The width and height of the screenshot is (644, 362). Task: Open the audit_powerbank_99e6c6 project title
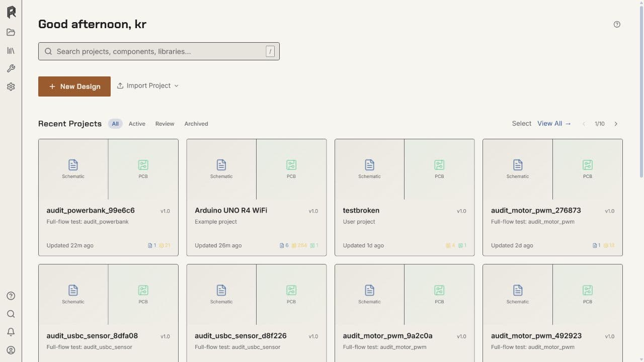click(x=91, y=211)
